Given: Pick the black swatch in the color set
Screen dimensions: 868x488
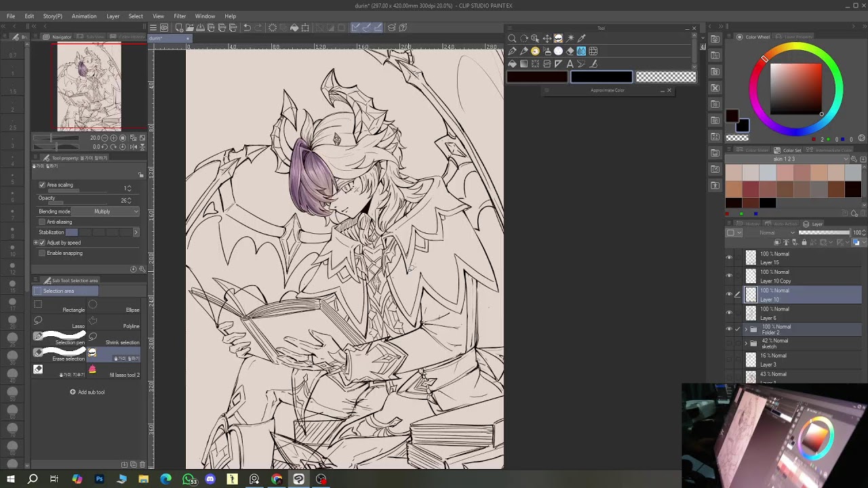Looking at the screenshot, I should tap(768, 203).
